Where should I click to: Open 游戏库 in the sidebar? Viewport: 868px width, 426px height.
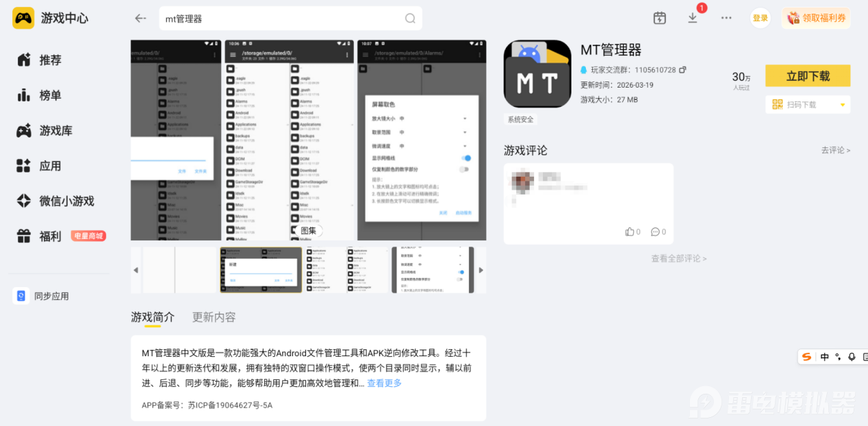(44, 131)
